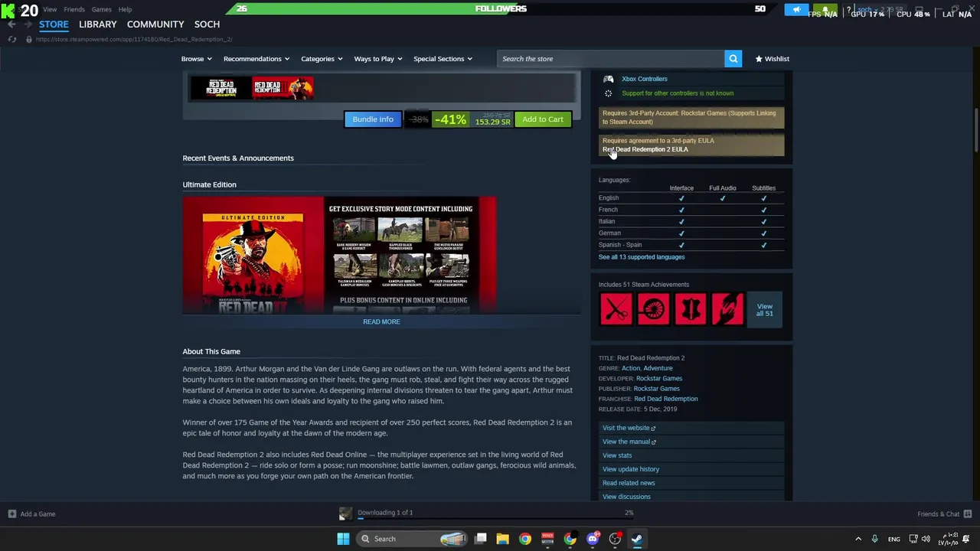Show hidden tray icons chevron

coord(858,539)
